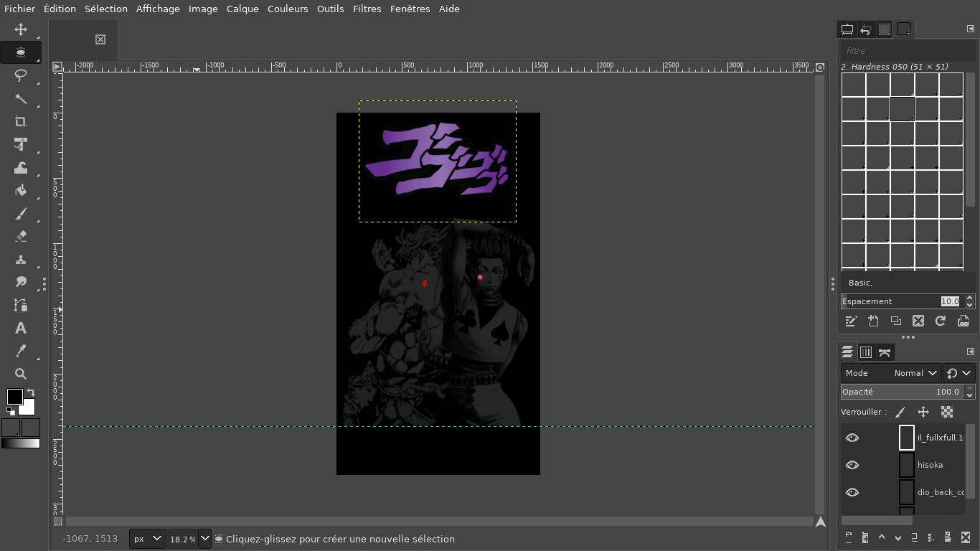Screen dimensions: 980x551
Task: Hide the hisoka layer
Action: click(852, 465)
